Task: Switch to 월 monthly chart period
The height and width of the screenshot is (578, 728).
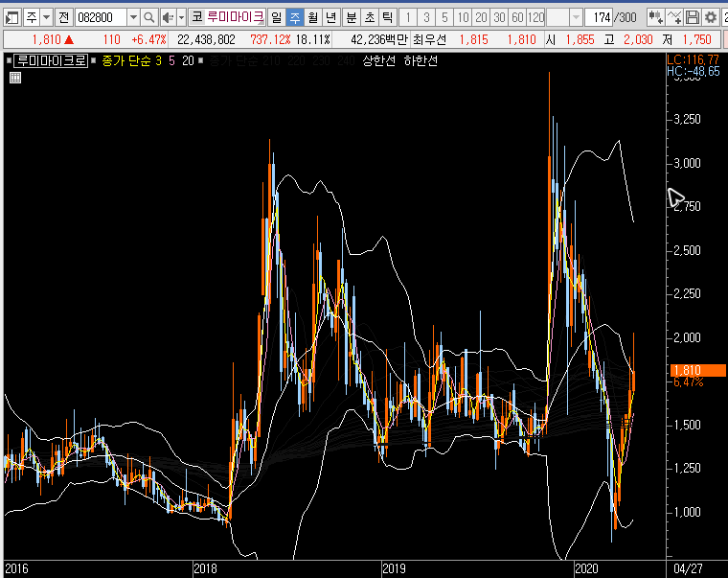Action: click(313, 18)
